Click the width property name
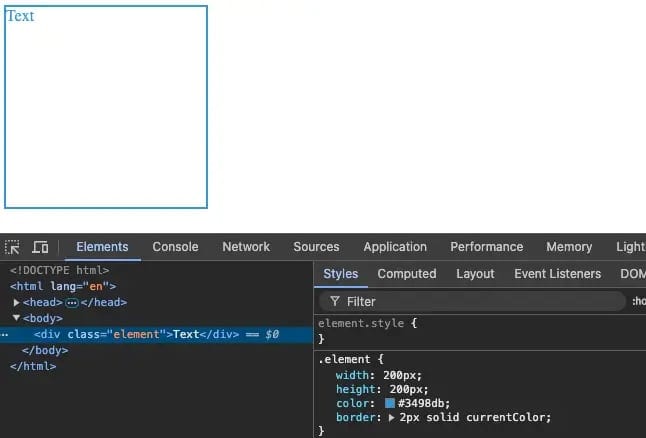 352,375
